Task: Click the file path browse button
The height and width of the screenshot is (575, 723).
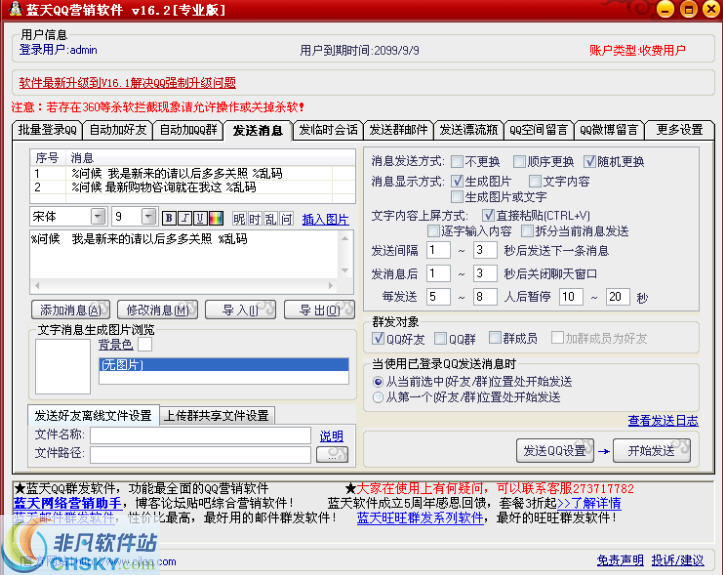Action: 332,455
